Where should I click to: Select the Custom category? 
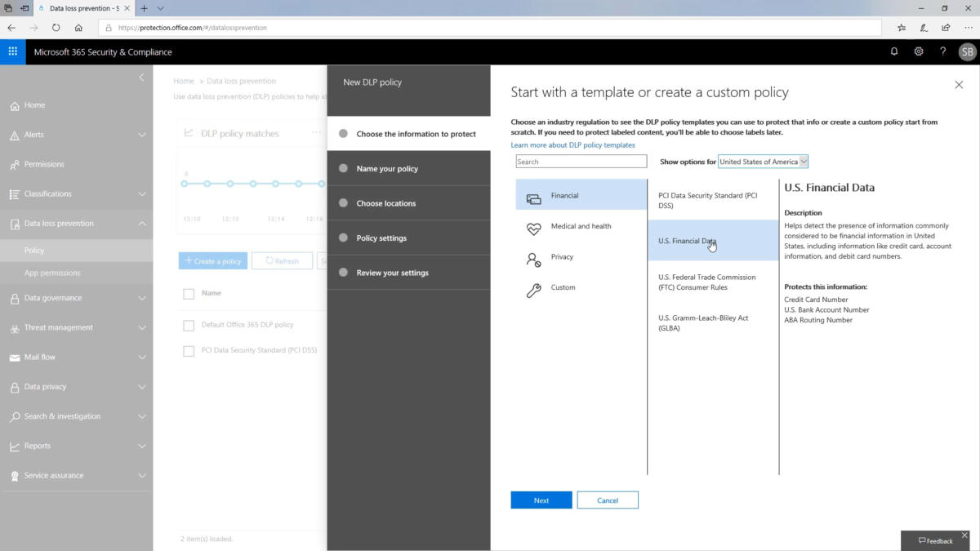pos(581,288)
